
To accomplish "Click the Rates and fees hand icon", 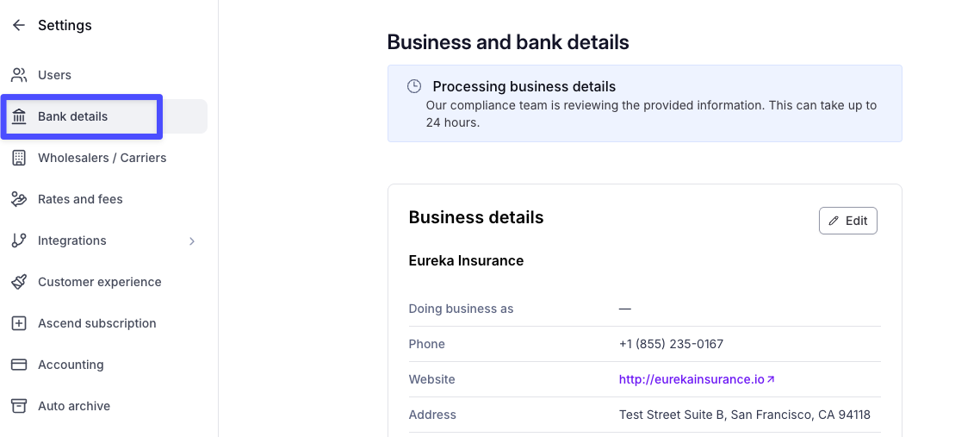I will pyautogui.click(x=19, y=199).
